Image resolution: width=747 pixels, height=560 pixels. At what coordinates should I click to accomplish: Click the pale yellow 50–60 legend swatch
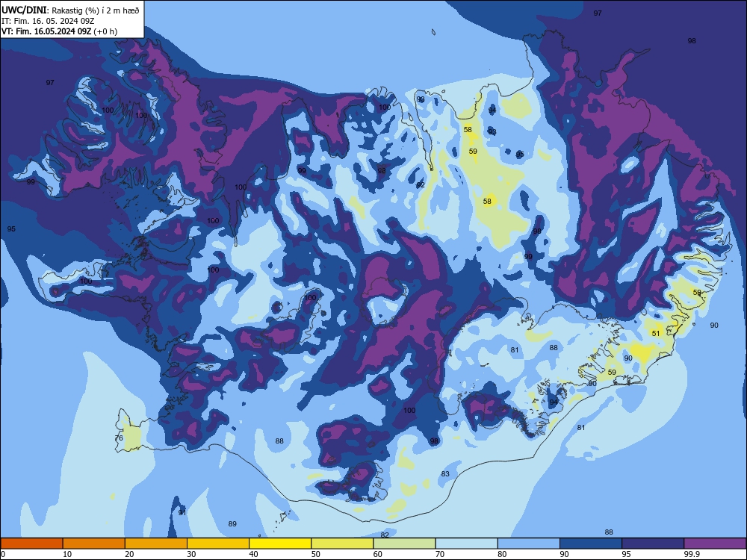(342, 544)
